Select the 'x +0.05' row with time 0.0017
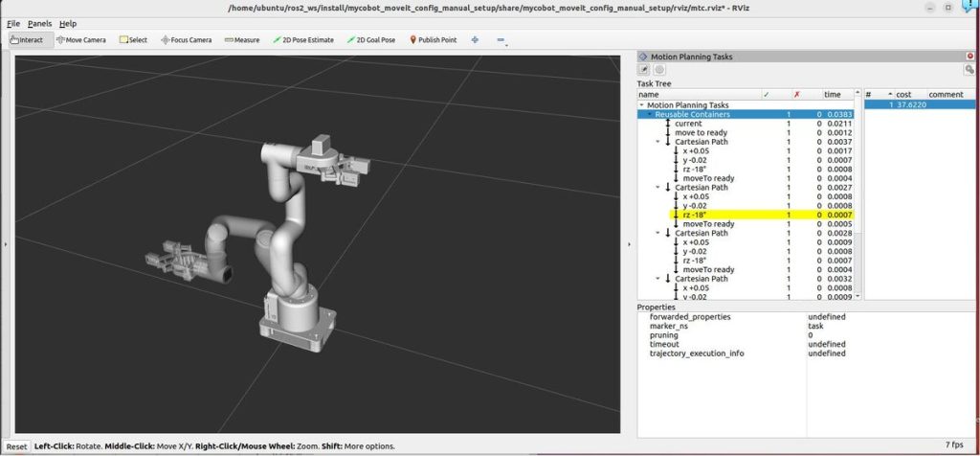Screen dimensions: 980x456 pos(746,150)
